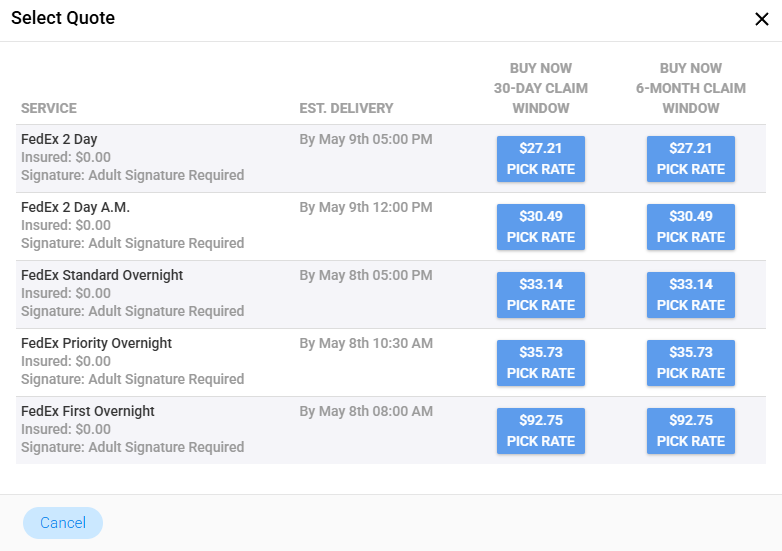
Task: Pick FedEx 2 Day A.M. $30.49 6-month rate
Action: (691, 227)
